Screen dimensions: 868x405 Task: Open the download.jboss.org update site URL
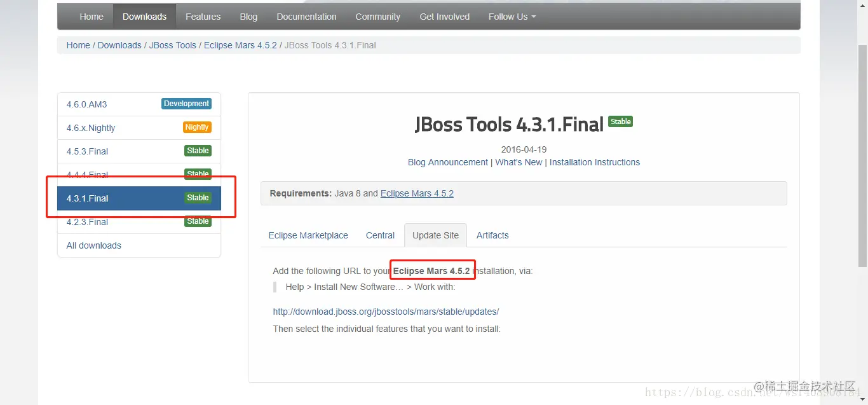386,312
